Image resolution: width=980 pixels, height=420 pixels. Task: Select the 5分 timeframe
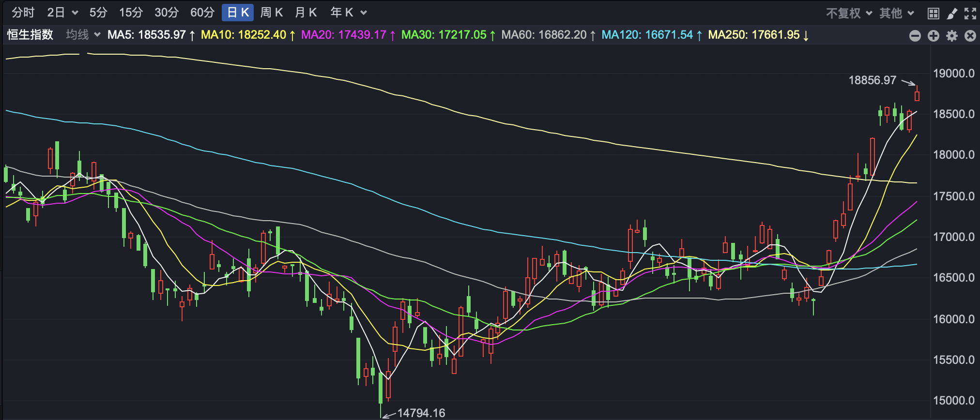98,13
